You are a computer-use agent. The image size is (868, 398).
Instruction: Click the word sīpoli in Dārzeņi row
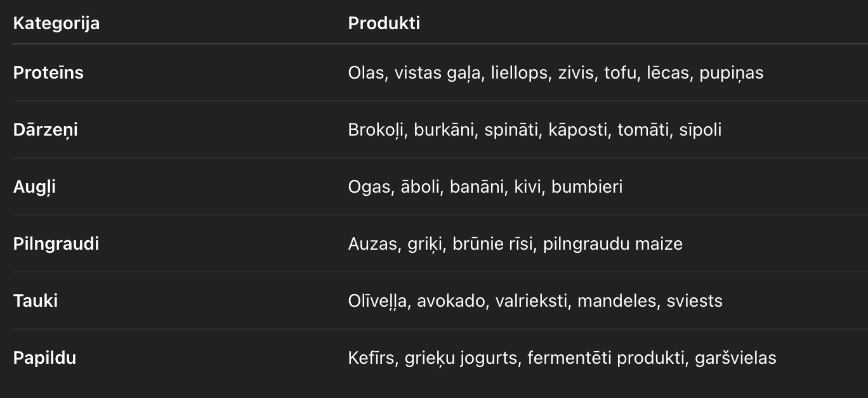700,130
